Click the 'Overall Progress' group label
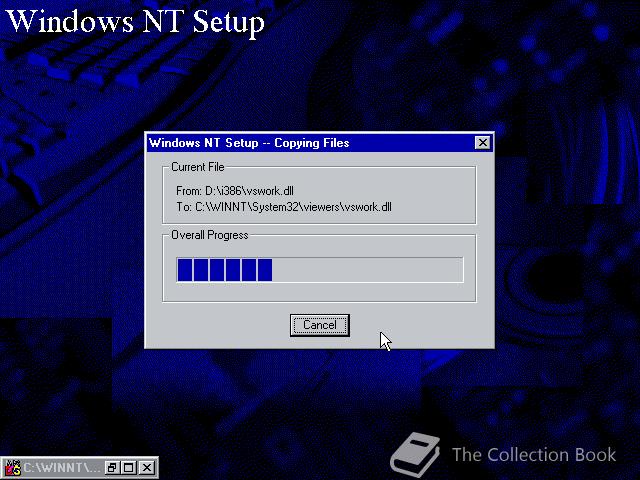Viewport: 640px width, 480px height. click(209, 235)
